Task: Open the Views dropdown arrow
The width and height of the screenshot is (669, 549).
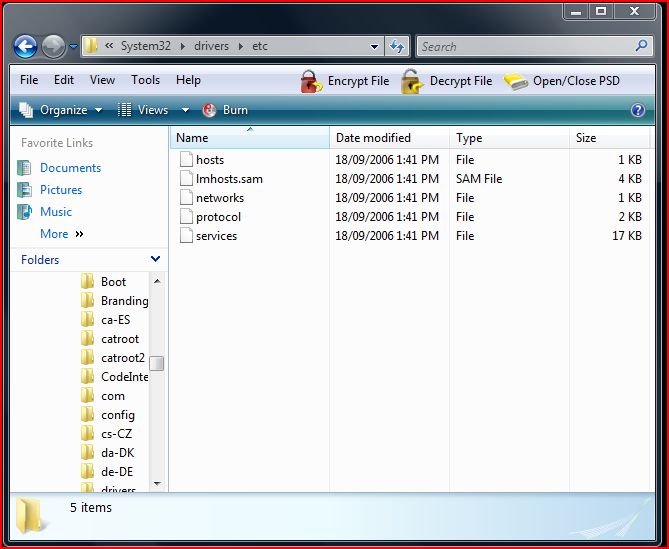Action: (185, 110)
